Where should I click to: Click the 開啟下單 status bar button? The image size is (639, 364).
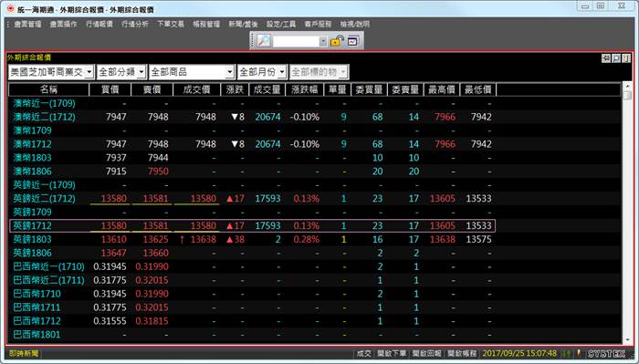click(x=392, y=353)
